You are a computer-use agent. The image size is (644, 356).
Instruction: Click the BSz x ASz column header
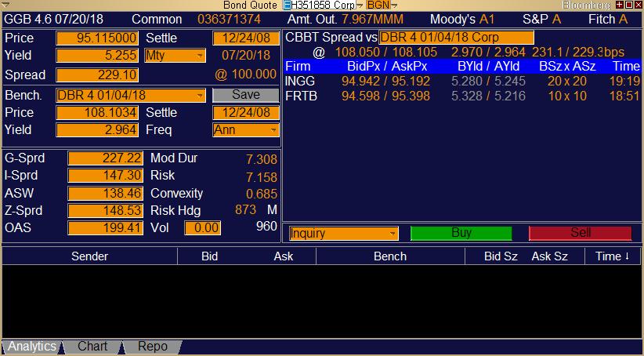pyautogui.click(x=567, y=66)
